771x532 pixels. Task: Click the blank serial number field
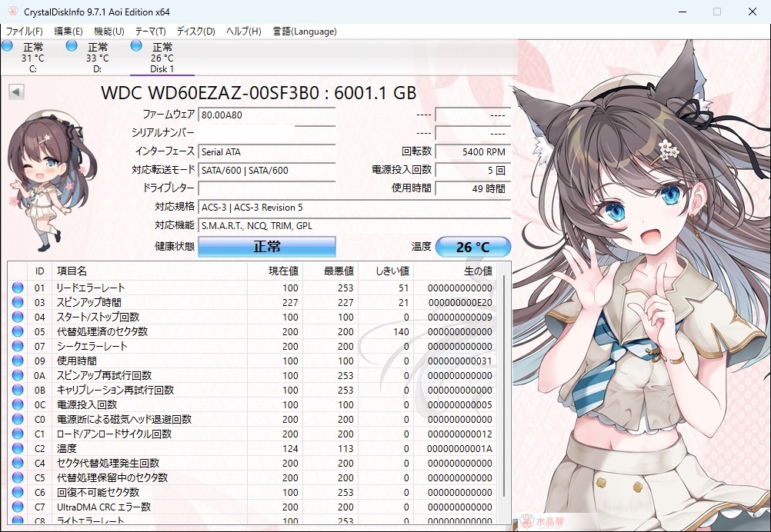click(x=267, y=133)
